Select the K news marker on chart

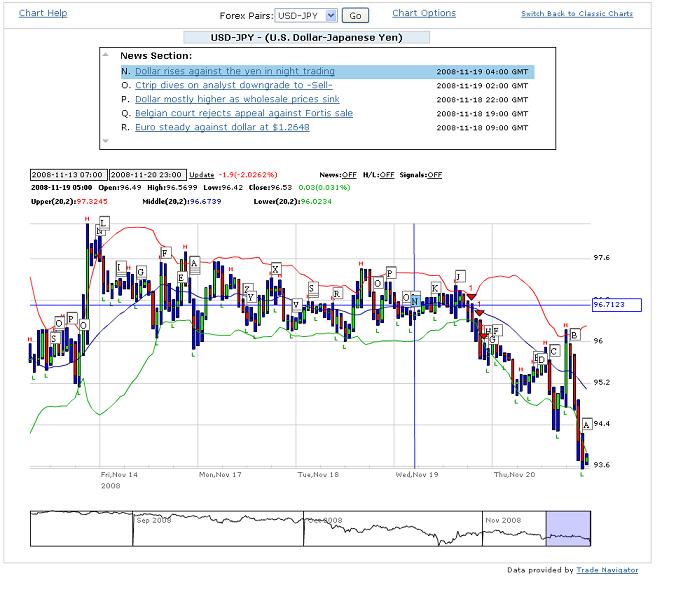pos(435,288)
